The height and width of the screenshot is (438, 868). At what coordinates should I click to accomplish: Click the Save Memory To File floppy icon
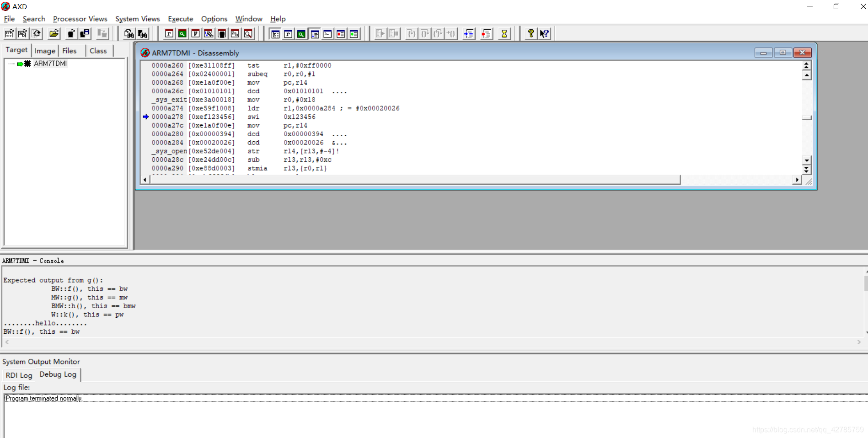[85, 33]
